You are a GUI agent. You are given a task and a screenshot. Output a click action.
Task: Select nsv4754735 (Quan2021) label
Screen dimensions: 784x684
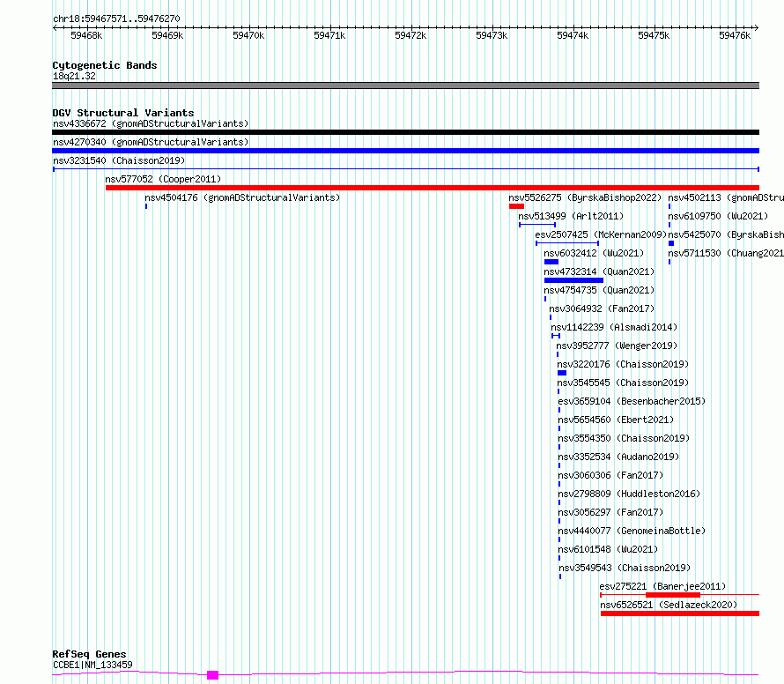(600, 290)
